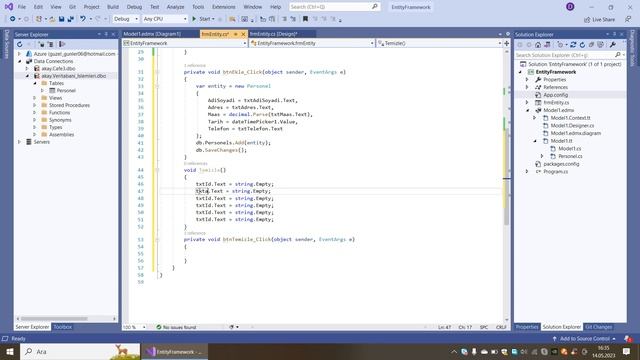The height and width of the screenshot is (360, 640).
Task: Open the Build menu
Action: pos(113,7)
